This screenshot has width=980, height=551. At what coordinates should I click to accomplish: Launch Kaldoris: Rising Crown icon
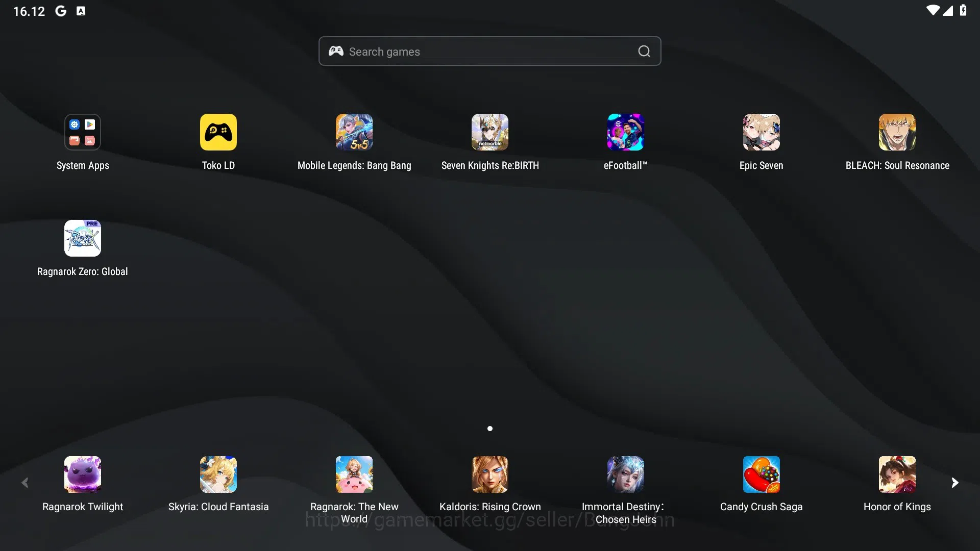pos(490,474)
